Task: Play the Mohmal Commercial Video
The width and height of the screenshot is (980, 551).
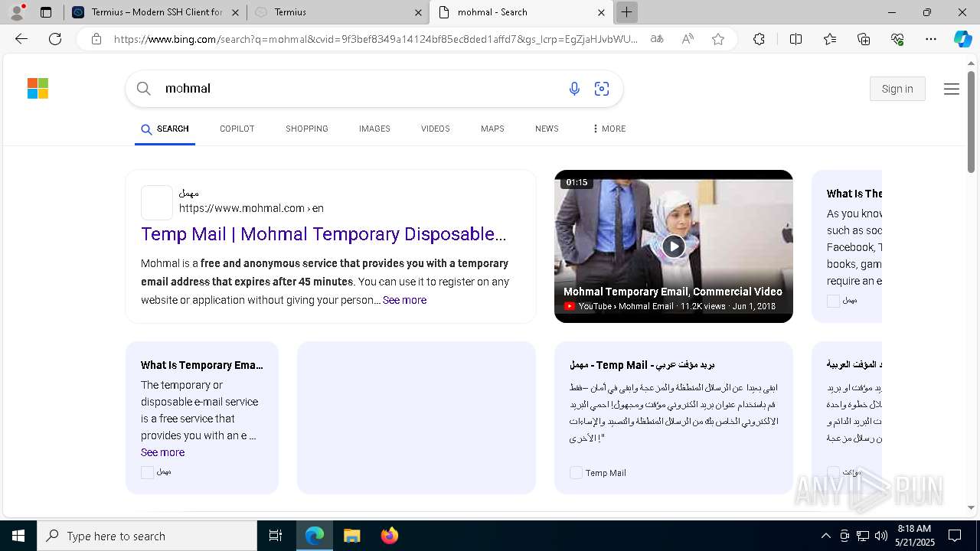Action: point(674,246)
